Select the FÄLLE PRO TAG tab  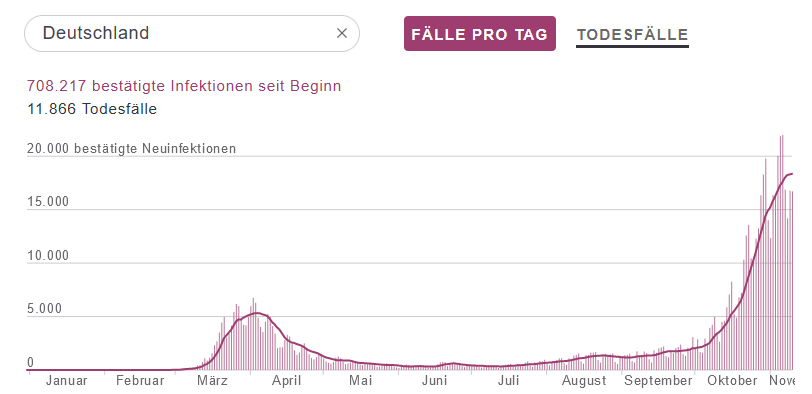(480, 34)
